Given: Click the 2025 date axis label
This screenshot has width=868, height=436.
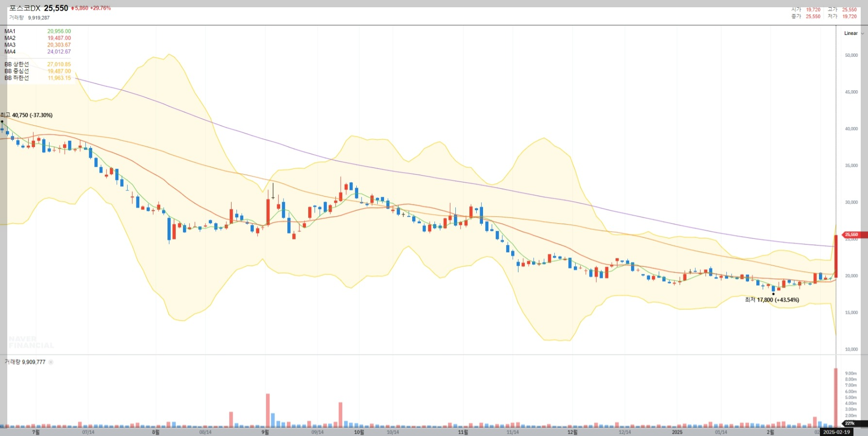Looking at the screenshot, I should [677, 432].
